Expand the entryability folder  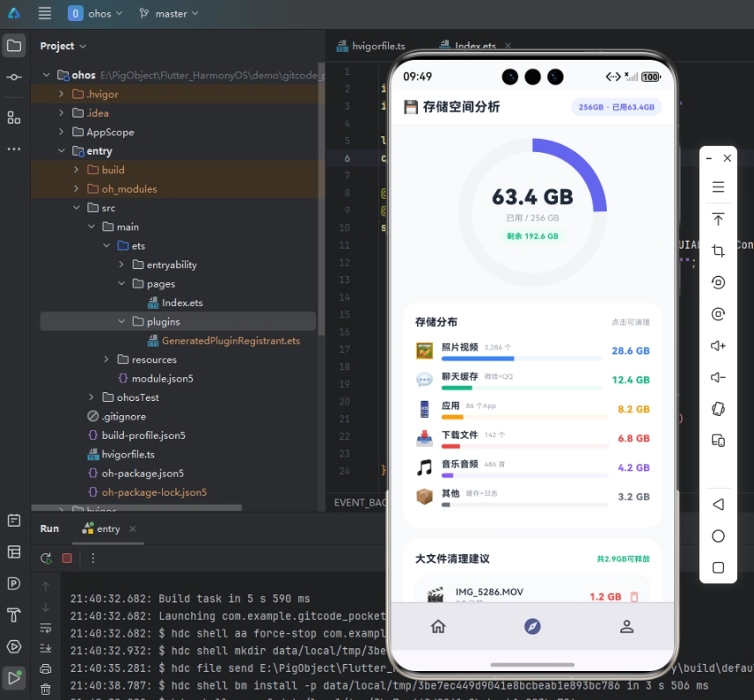pos(121,265)
